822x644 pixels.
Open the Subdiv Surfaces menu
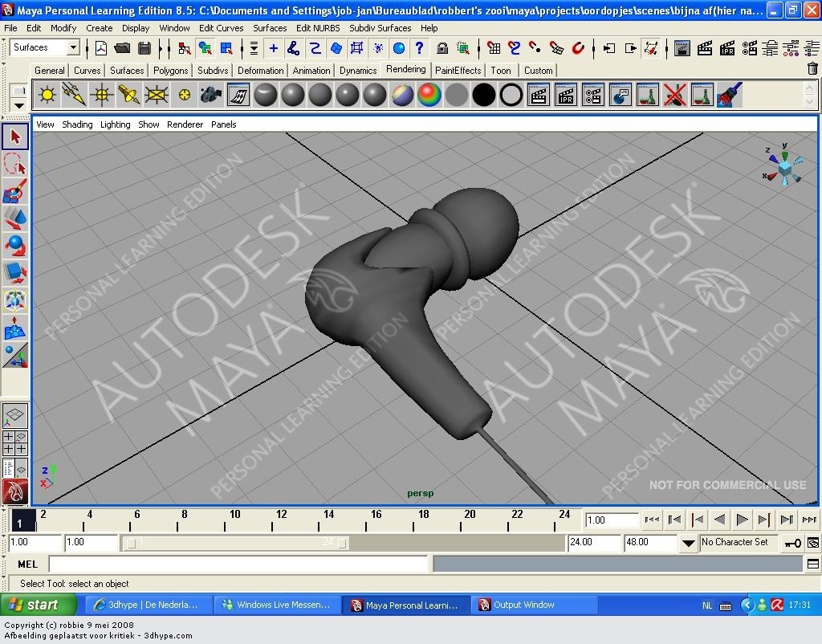coord(380,28)
